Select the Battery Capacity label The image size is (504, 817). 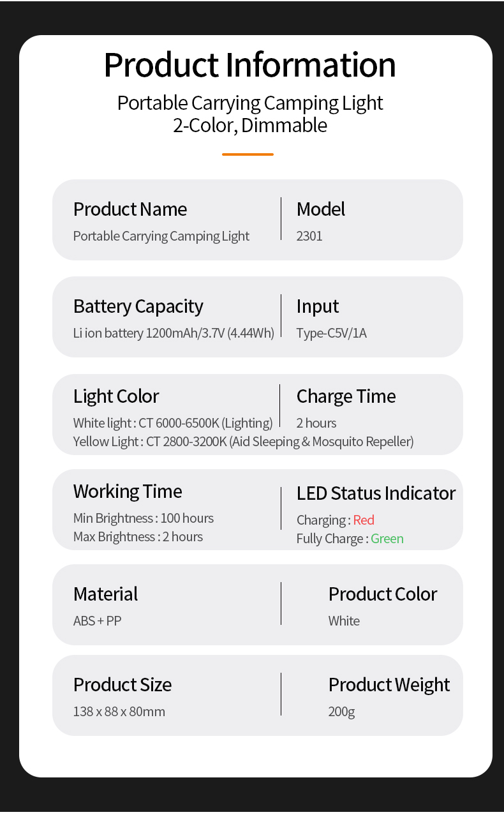coord(138,306)
